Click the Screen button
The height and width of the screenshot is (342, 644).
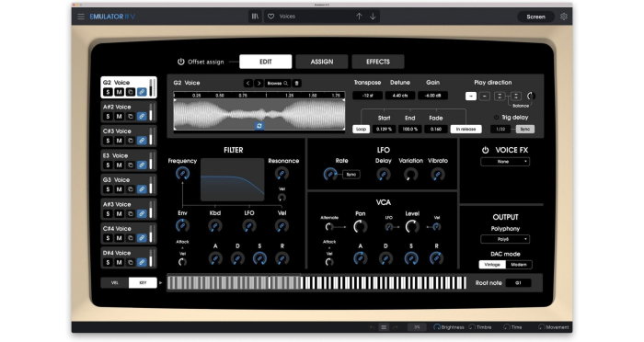tap(536, 17)
